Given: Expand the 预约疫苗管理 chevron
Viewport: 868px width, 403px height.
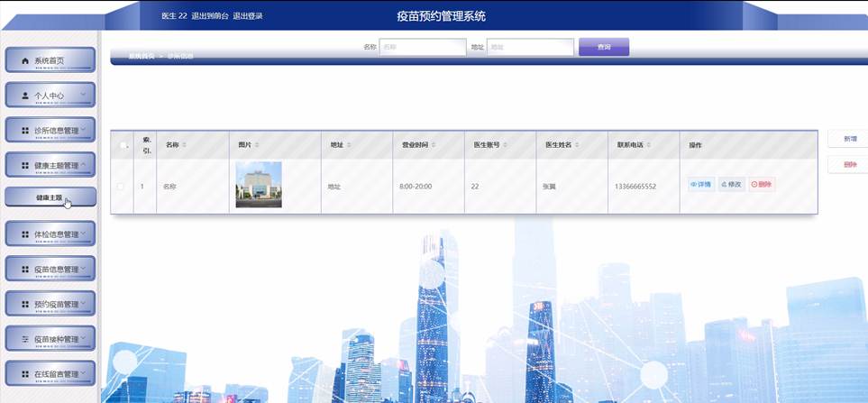Looking at the screenshot, I should point(83,303).
